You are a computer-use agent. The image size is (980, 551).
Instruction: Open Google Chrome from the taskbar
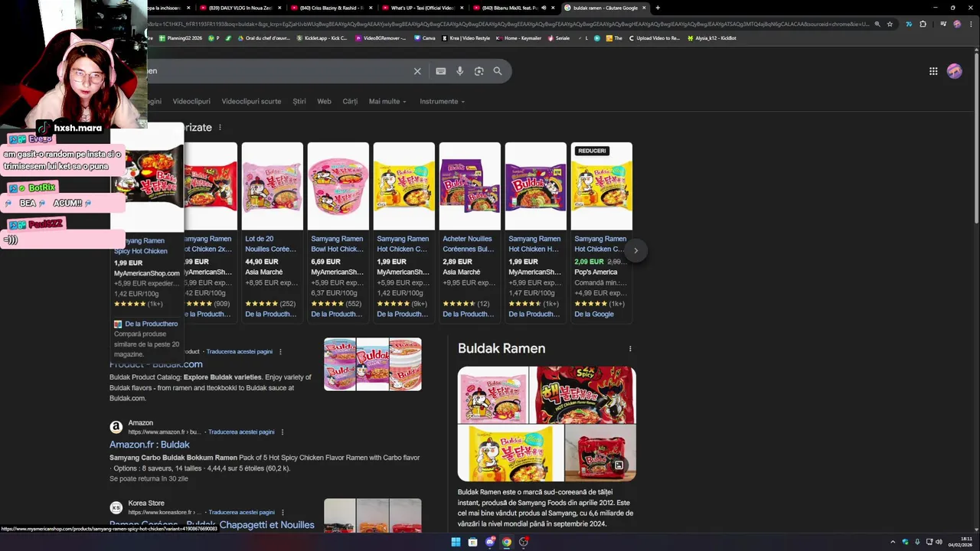[x=507, y=542]
